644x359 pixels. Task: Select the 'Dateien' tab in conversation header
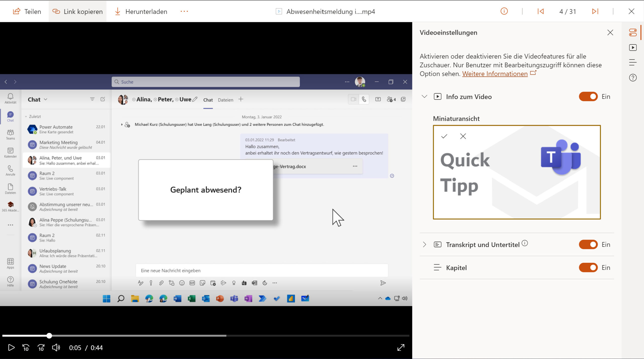coord(225,99)
